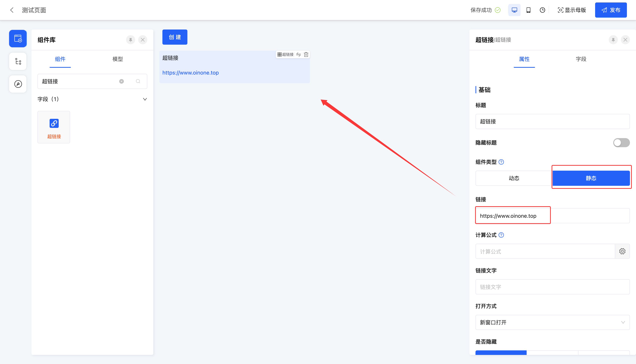Switch to the Fields tab in properties
Viewport: 636px width, 364px height.
pyautogui.click(x=581, y=59)
